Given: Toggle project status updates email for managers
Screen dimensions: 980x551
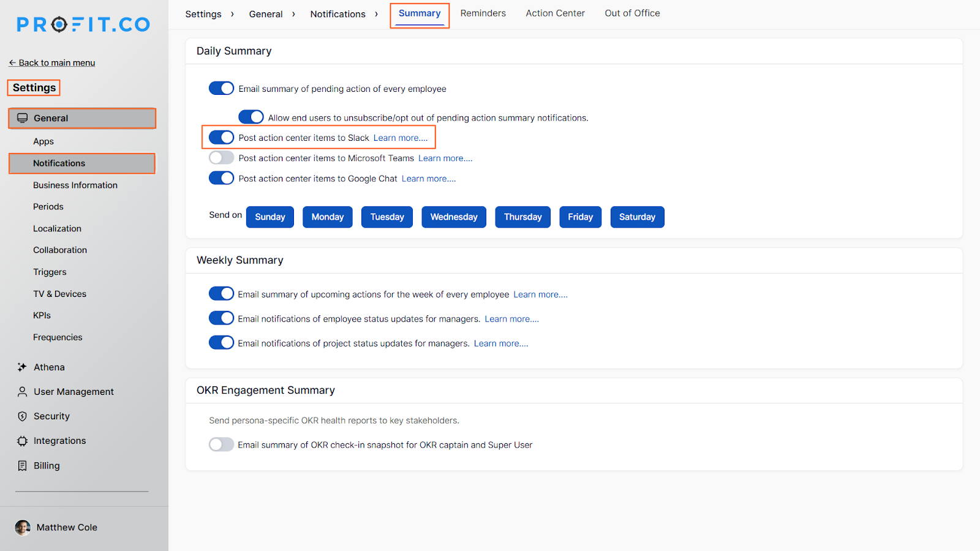Looking at the screenshot, I should click(x=221, y=343).
